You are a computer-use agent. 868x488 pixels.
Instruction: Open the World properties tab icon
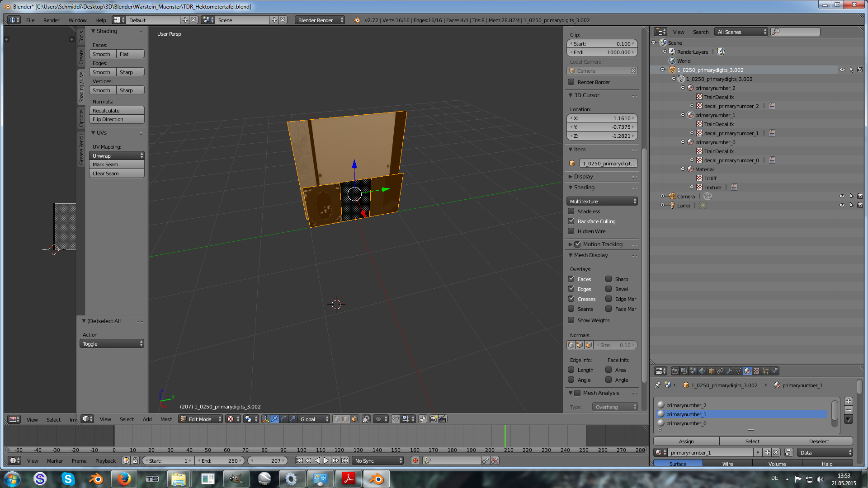[x=702, y=371]
